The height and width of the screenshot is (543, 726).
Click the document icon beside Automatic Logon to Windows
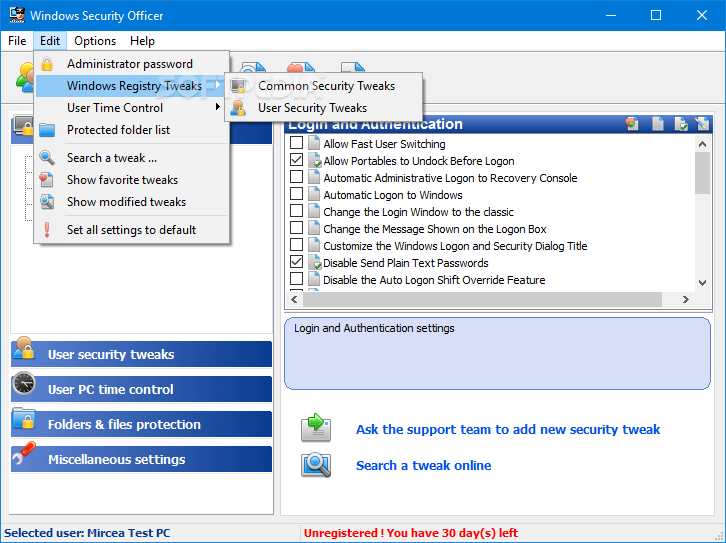click(314, 195)
